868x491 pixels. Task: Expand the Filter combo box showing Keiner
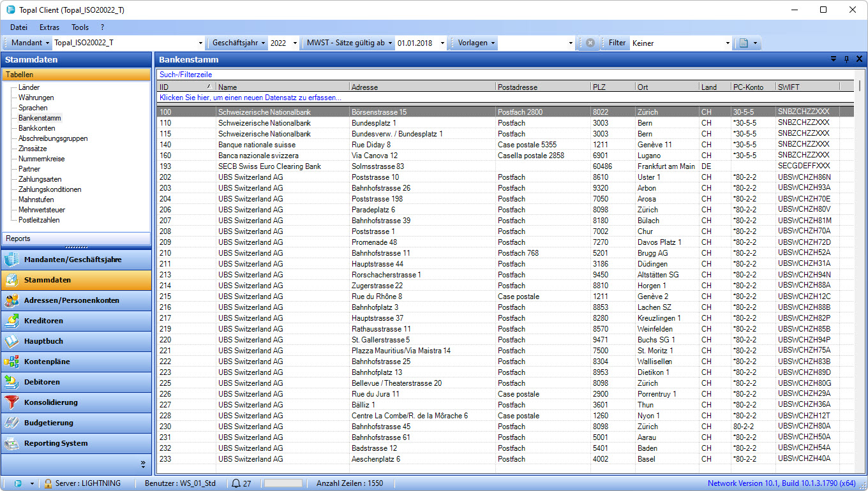728,43
